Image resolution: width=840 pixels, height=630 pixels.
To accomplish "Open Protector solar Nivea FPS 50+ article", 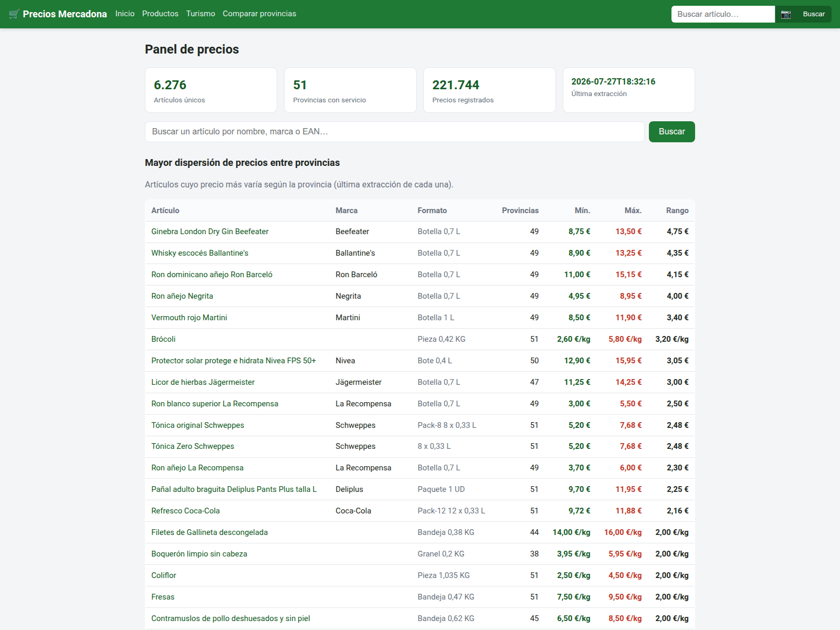I will 234,361.
